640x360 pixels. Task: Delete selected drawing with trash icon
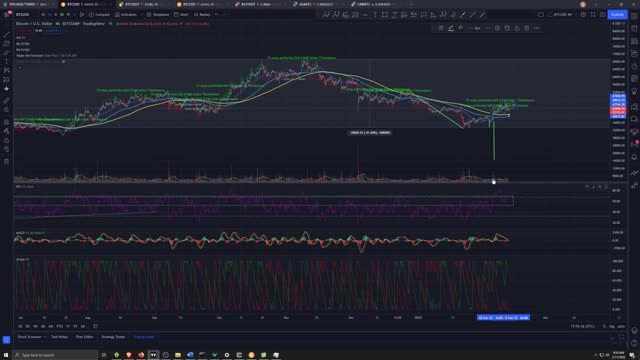point(527,28)
